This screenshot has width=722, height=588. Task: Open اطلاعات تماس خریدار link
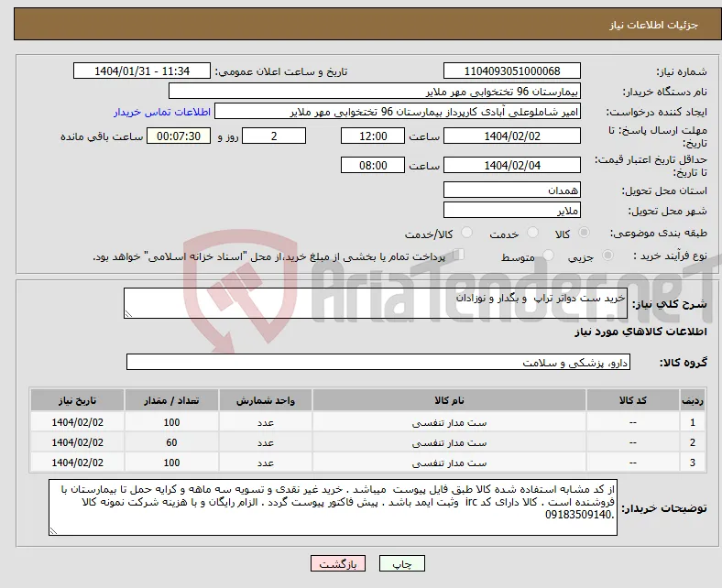(162, 112)
